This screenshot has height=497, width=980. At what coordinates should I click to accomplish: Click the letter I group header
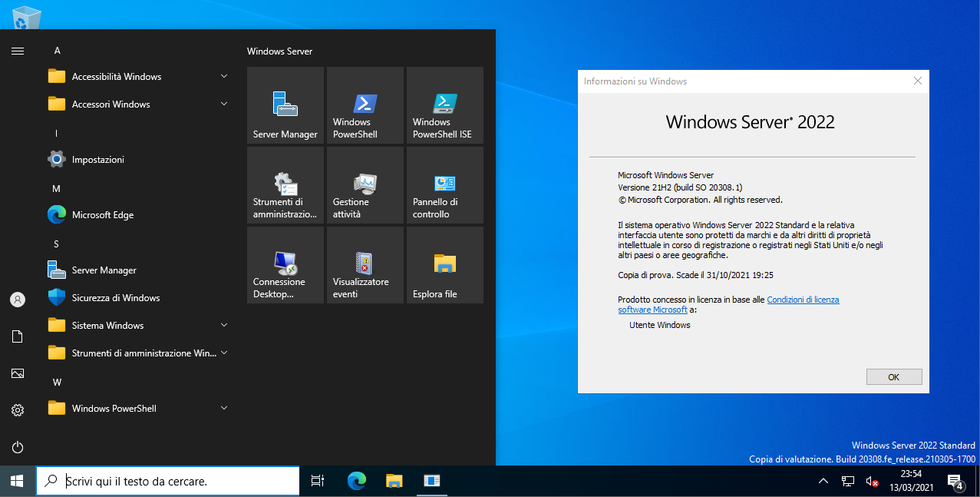click(56, 134)
